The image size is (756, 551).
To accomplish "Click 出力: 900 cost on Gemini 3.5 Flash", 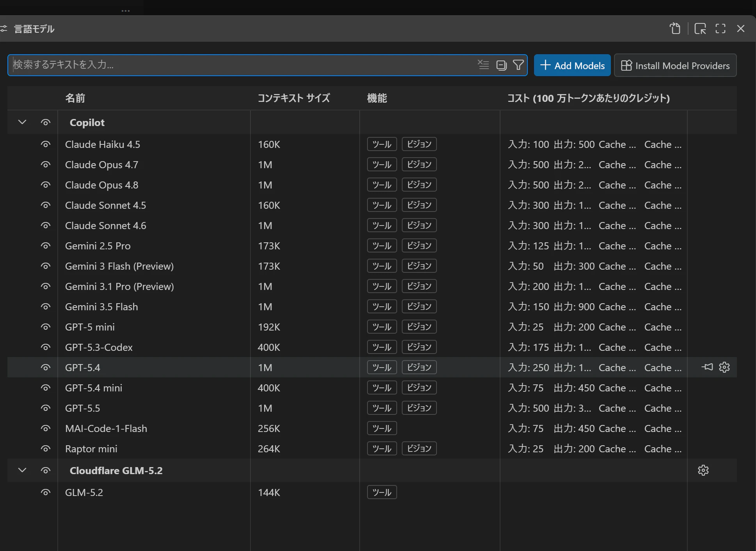I will tap(574, 307).
